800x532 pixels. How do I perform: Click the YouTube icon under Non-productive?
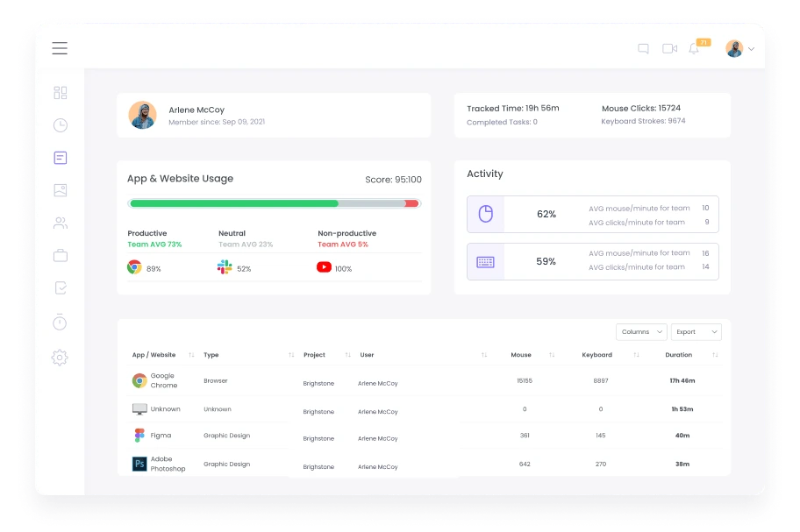pos(324,267)
